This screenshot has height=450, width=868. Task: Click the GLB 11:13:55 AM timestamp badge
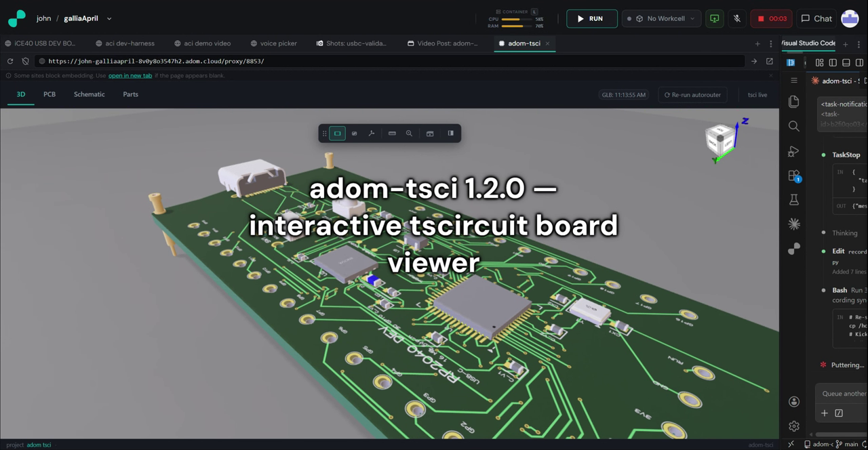pyautogui.click(x=624, y=95)
